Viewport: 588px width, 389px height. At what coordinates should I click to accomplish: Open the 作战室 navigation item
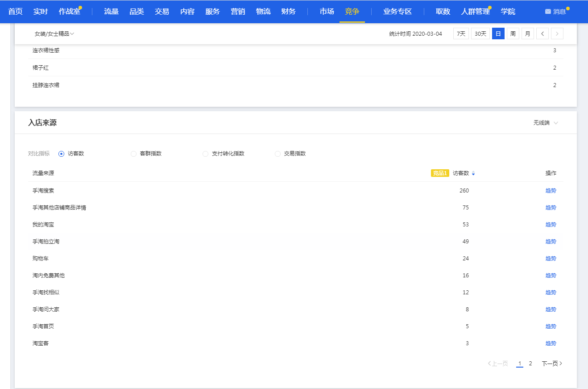tap(70, 12)
